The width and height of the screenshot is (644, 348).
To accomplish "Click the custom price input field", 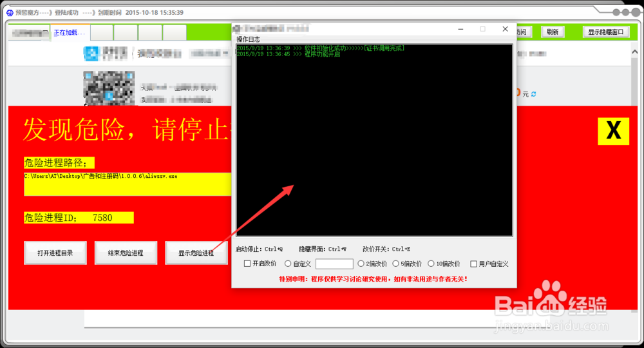I will click(334, 264).
